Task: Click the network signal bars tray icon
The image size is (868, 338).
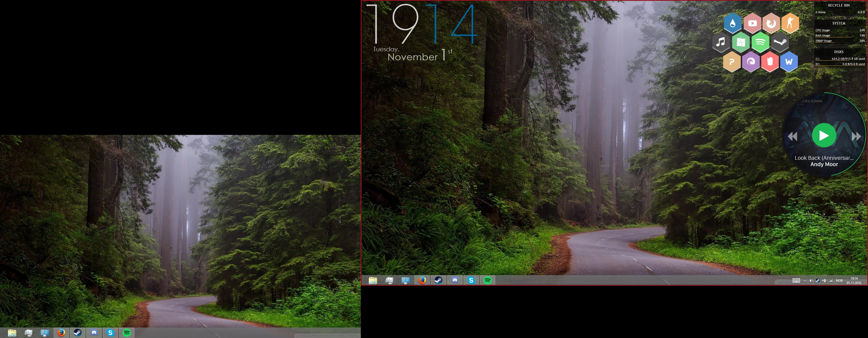Action: pyautogui.click(x=830, y=281)
